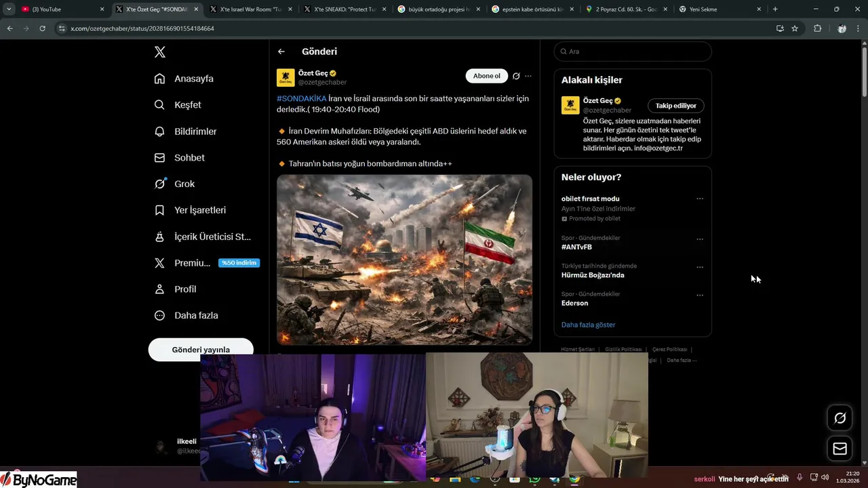
Task: Open Yer İşaretleri bookmarks
Action: (x=190, y=210)
